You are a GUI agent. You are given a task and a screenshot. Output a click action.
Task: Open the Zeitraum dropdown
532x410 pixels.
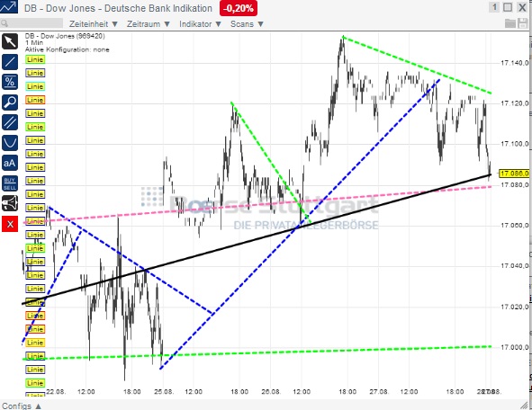point(149,24)
